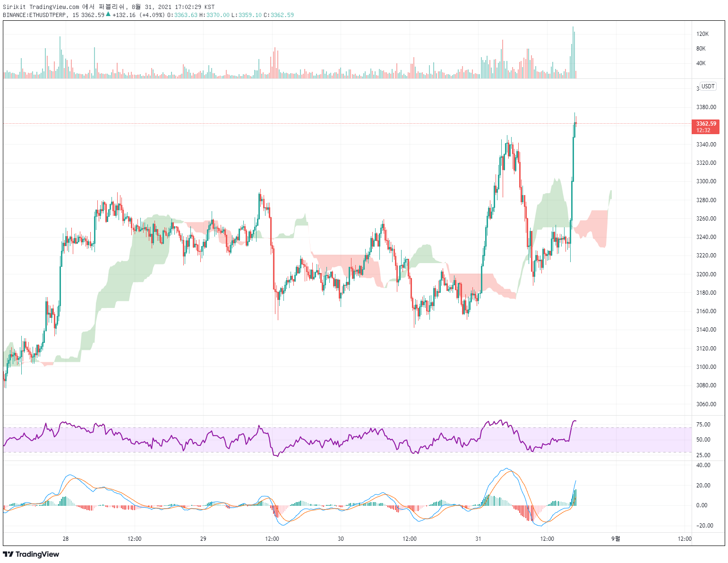The width and height of the screenshot is (728, 563).
Task: Select the 30 date marker on time axis
Action: coord(341,539)
